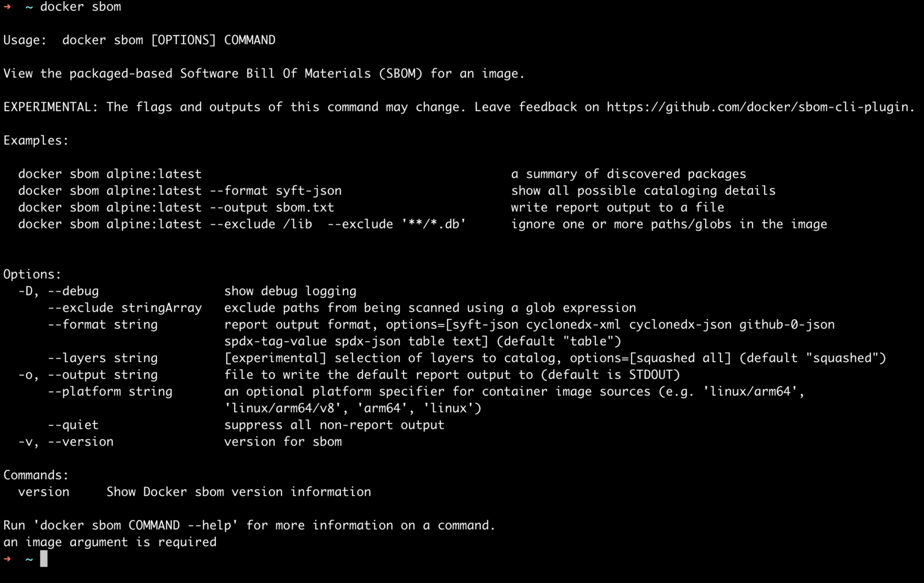The height and width of the screenshot is (583, 924).
Task: Click the "version" entry under the Commands heading
Action: pyautogui.click(x=43, y=492)
